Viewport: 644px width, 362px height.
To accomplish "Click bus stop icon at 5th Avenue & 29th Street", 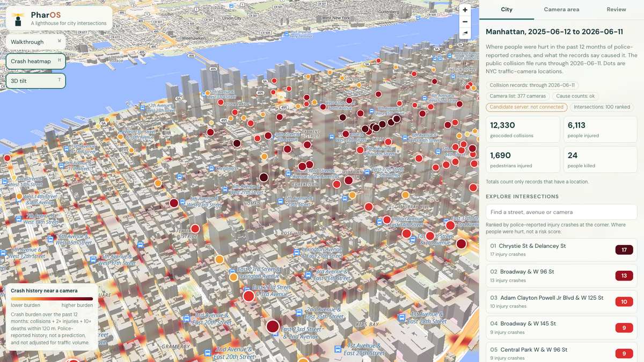I will point(281,200).
